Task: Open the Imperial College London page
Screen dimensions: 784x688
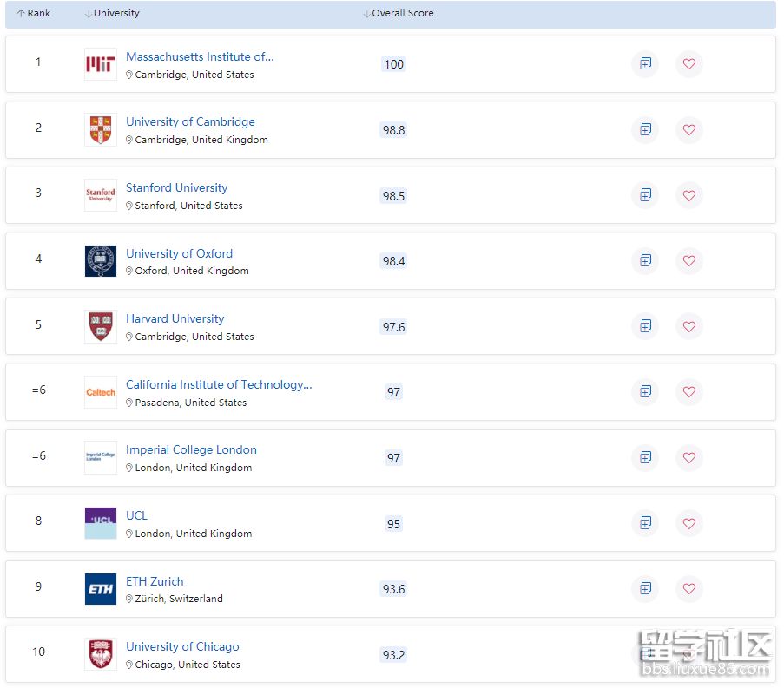Action: tap(191, 450)
